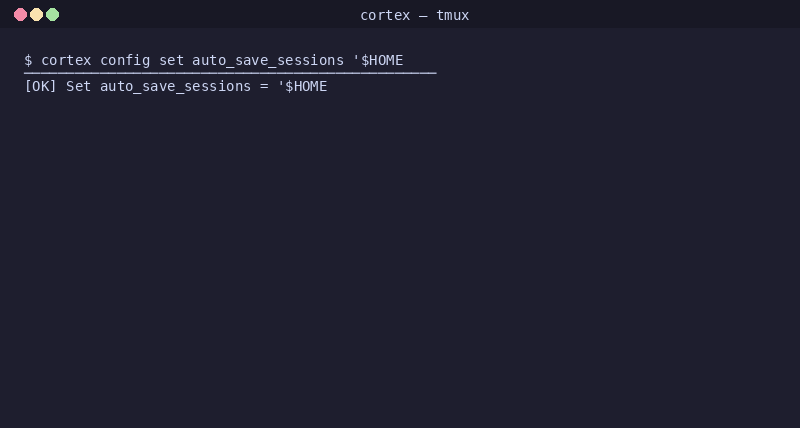This screenshot has height=428, width=800.
Task: Click 'auto_save_sessions' in the [OK] output line
Action: click(176, 87)
